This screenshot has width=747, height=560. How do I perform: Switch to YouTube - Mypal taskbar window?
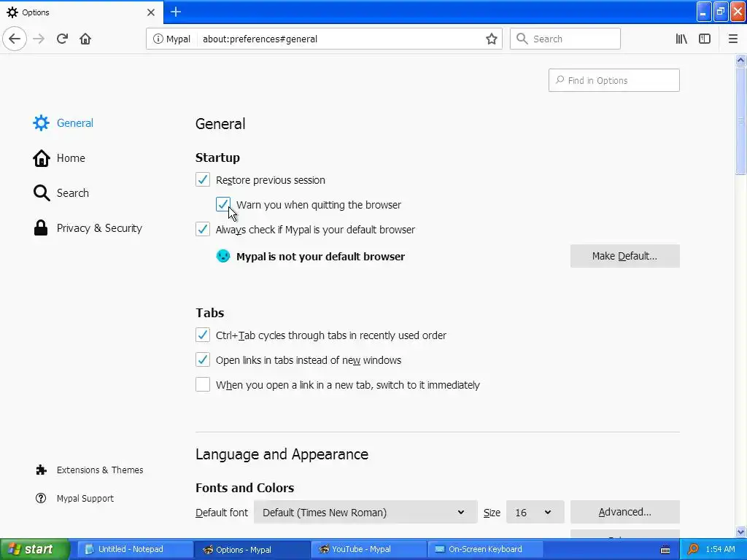tap(368, 549)
